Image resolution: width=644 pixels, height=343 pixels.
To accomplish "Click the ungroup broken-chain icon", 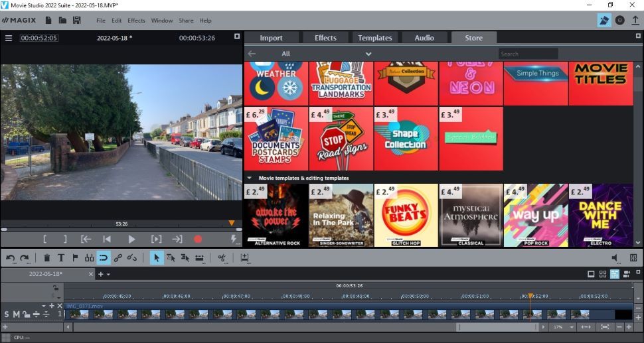I will [132, 258].
